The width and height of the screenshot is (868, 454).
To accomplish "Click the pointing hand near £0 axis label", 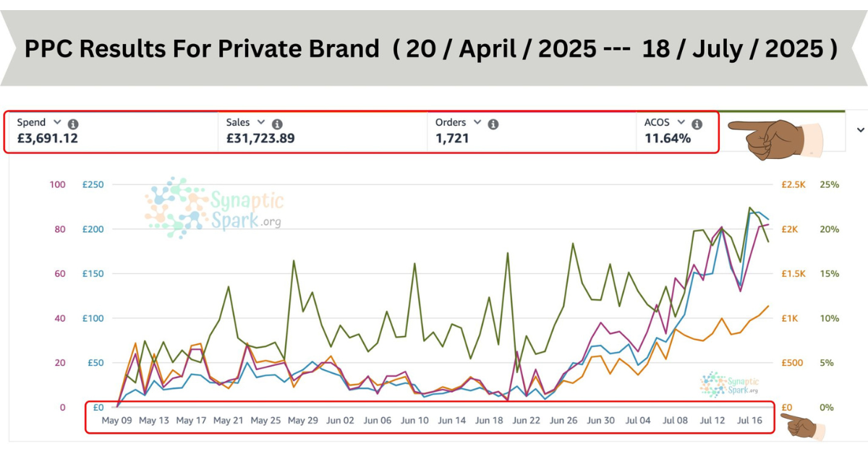I will [x=804, y=427].
